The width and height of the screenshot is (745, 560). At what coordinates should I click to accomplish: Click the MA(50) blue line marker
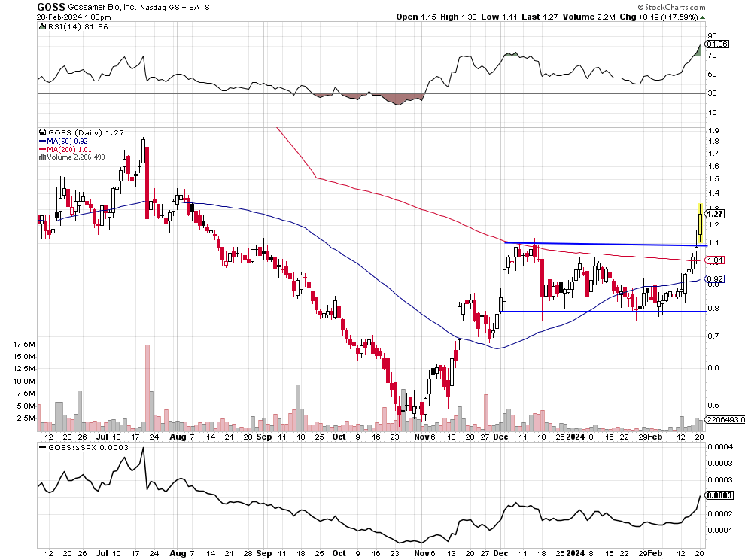tap(42, 141)
